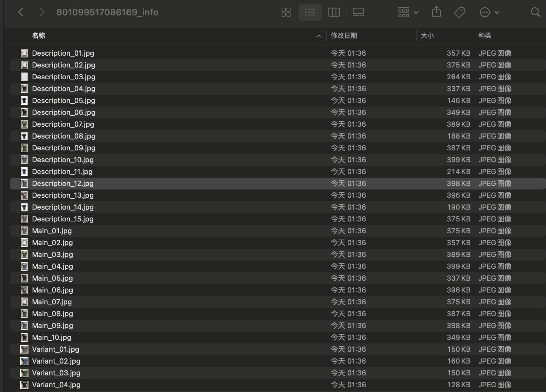Click the JPEG图像 kind of Main_10.jpg

[x=495, y=337]
